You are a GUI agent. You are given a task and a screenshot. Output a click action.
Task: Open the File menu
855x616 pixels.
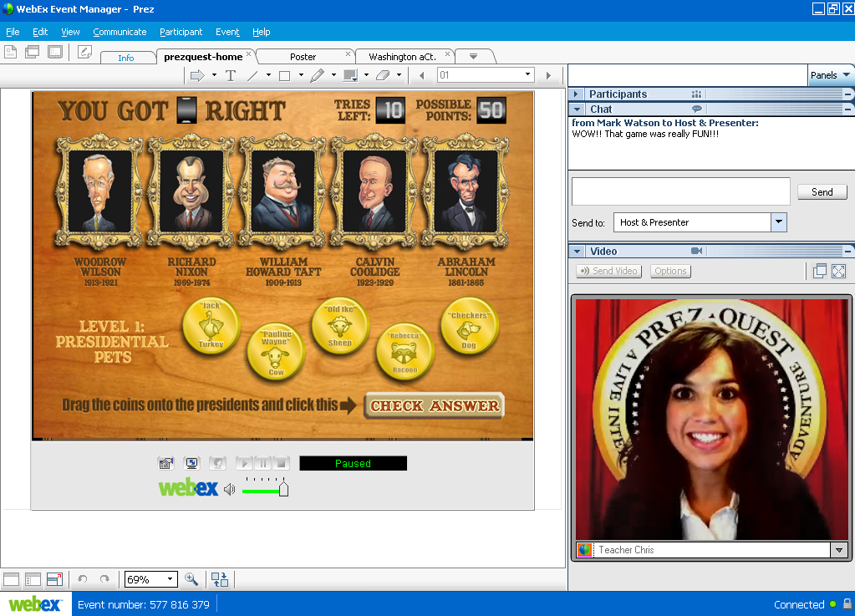point(13,32)
